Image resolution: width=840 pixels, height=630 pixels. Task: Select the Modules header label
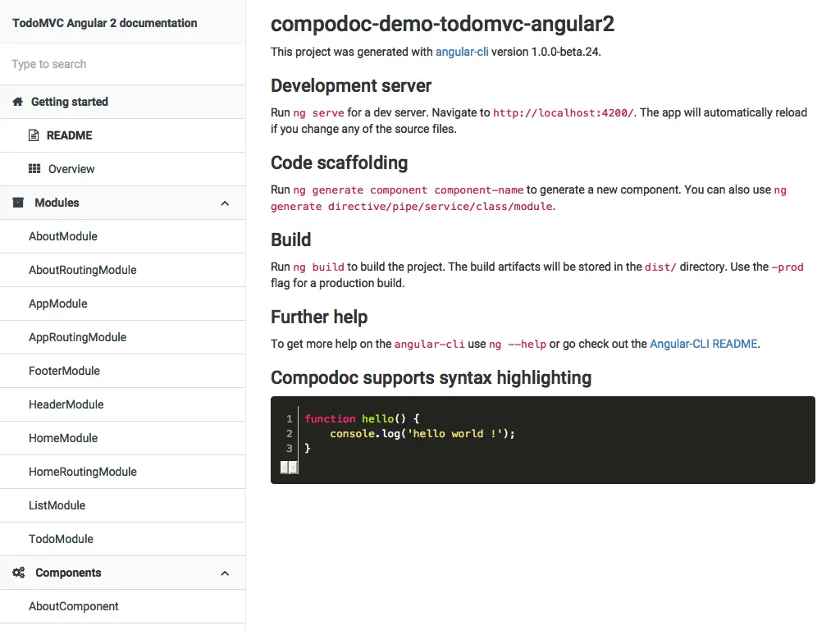tap(57, 203)
